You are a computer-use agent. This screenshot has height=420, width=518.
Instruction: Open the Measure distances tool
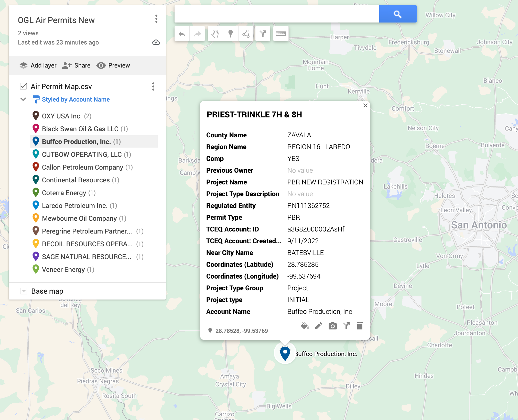281,34
